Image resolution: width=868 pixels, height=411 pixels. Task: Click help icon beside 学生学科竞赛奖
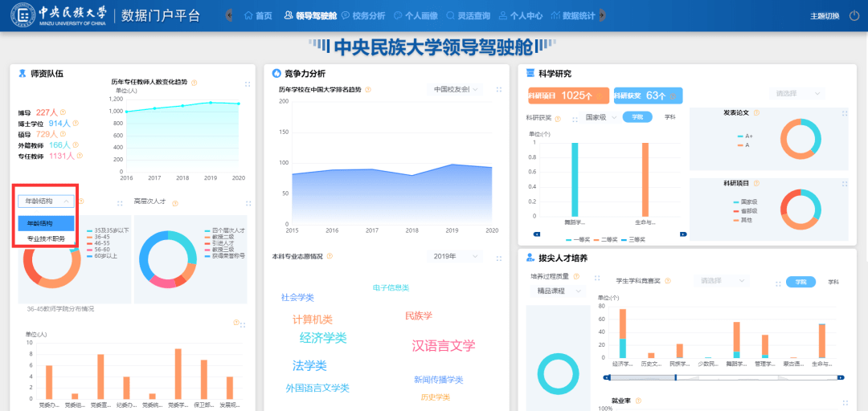coord(668,281)
